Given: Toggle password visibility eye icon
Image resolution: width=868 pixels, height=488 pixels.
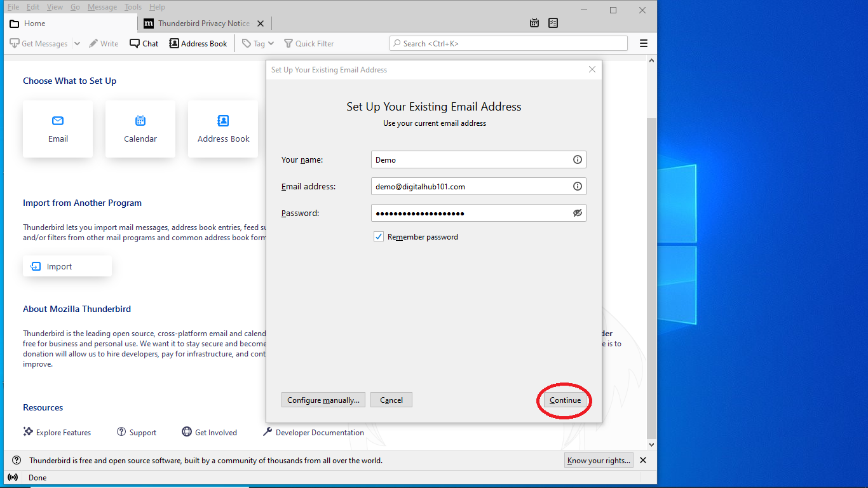Looking at the screenshot, I should [x=578, y=213].
